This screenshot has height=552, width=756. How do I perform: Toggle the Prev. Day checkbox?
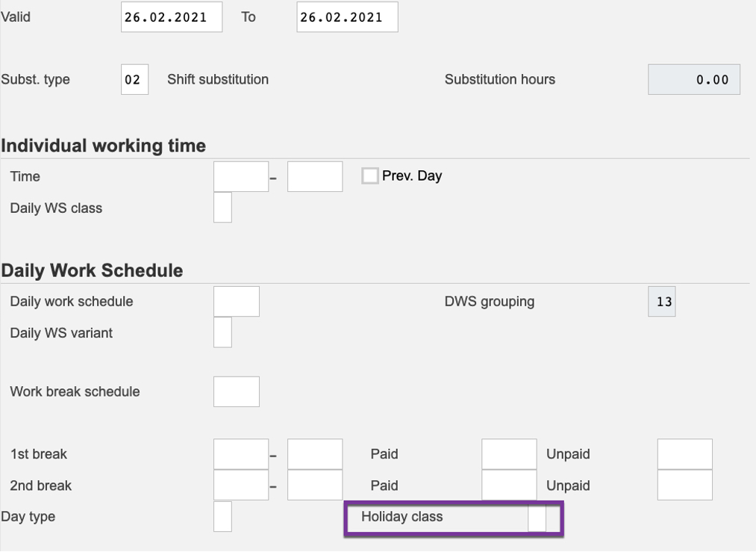point(369,176)
